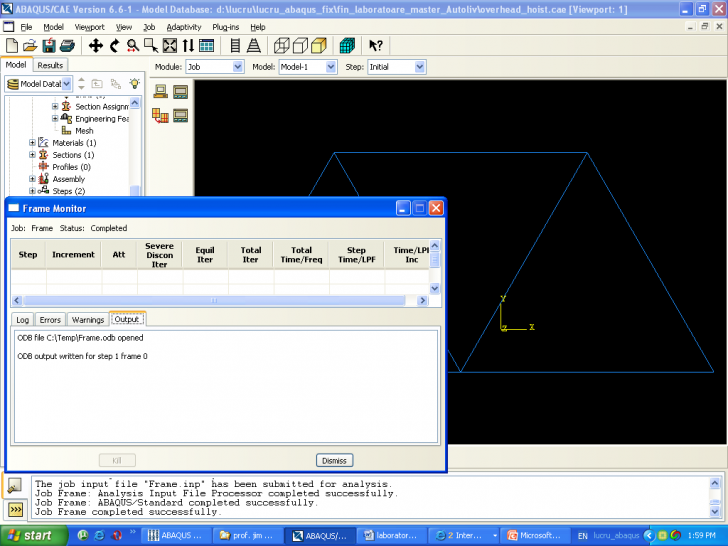This screenshot has height=546, width=728.
Task: Expand the Materials (1) tree node
Action: click(32, 143)
